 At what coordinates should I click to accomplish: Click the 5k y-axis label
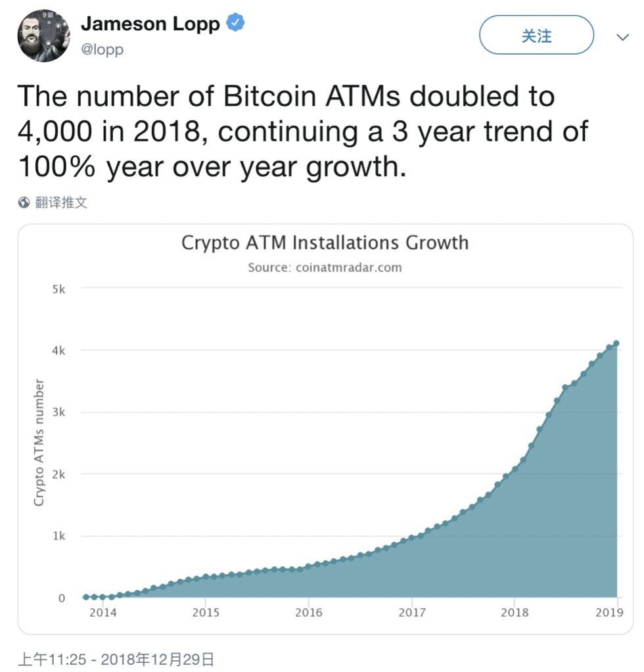click(58, 289)
